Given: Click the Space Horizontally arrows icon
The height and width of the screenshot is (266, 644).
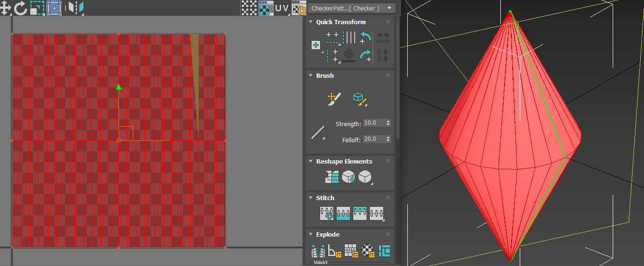Looking at the screenshot, I should [x=383, y=37].
